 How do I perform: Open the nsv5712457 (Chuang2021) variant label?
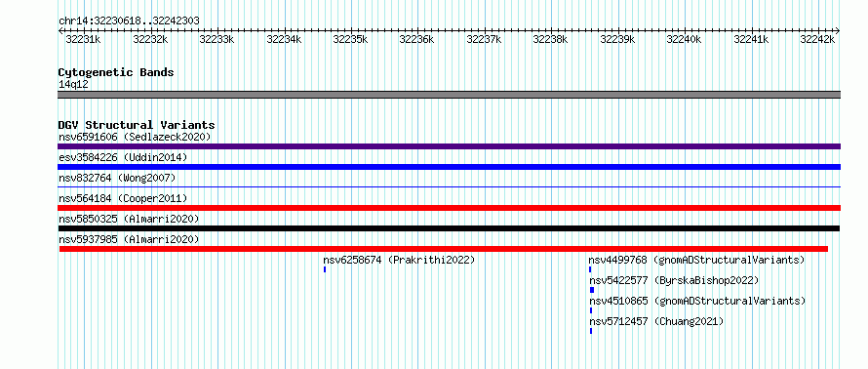pyautogui.click(x=656, y=321)
